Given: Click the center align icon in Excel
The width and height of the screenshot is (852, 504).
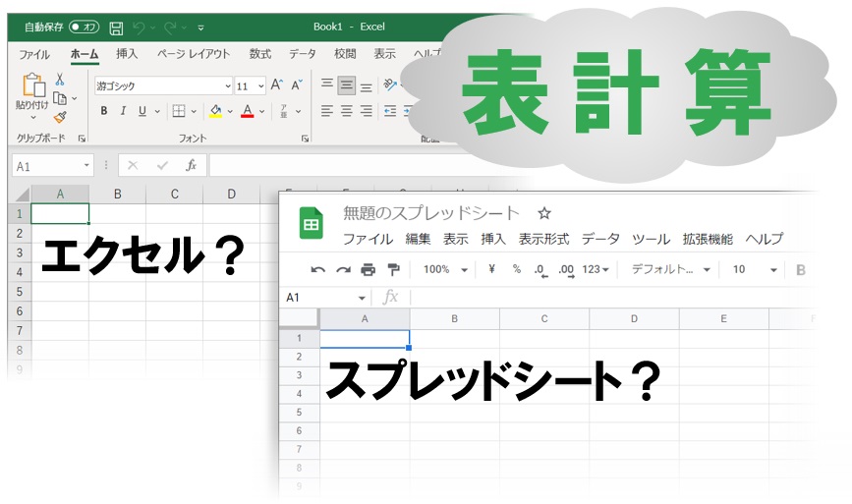Looking at the screenshot, I should tap(347, 111).
